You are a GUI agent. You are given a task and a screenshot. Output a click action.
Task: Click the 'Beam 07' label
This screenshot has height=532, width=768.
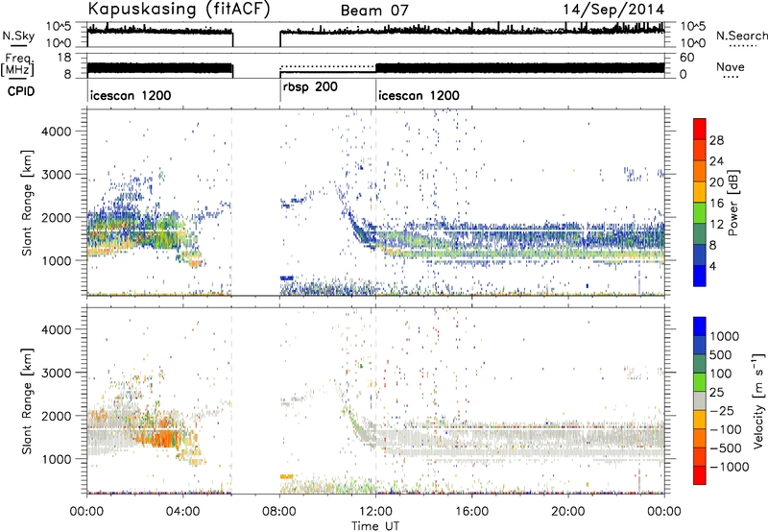(x=374, y=11)
